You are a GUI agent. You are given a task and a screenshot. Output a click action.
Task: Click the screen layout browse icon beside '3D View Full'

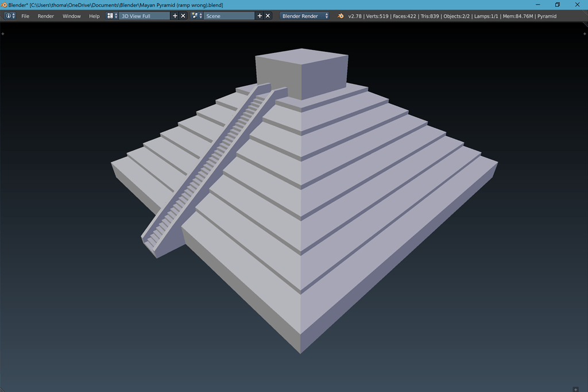[x=110, y=16]
